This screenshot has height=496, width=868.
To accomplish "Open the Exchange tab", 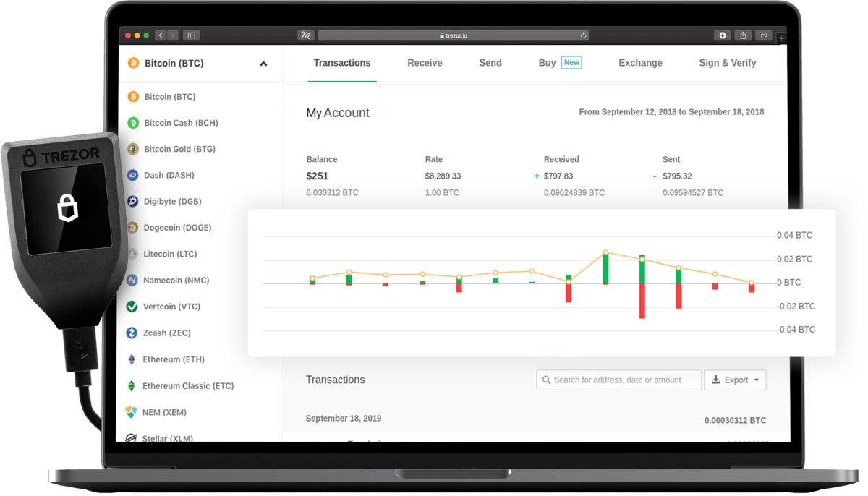I will click(x=640, y=63).
